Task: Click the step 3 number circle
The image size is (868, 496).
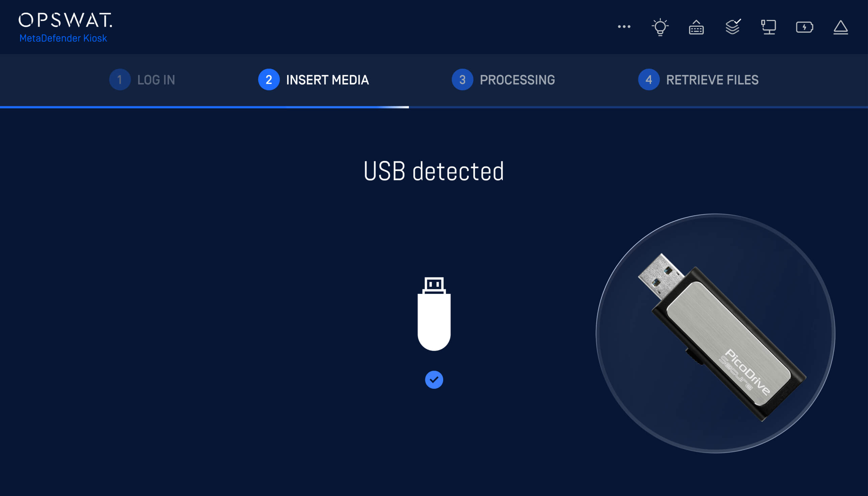Action: pyautogui.click(x=462, y=80)
